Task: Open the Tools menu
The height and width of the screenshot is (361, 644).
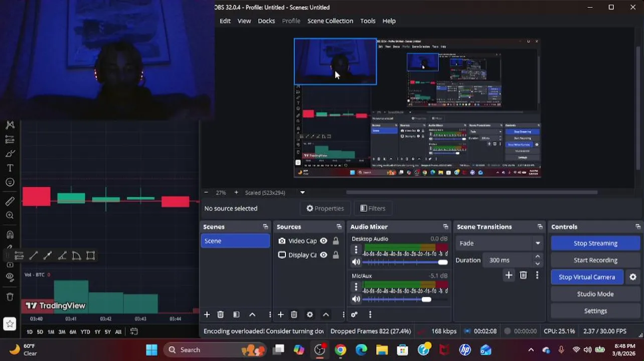Action: coord(368,21)
